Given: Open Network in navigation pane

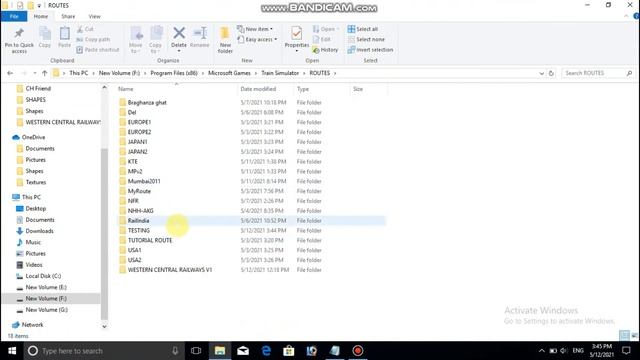Looking at the screenshot, I should tap(32, 325).
